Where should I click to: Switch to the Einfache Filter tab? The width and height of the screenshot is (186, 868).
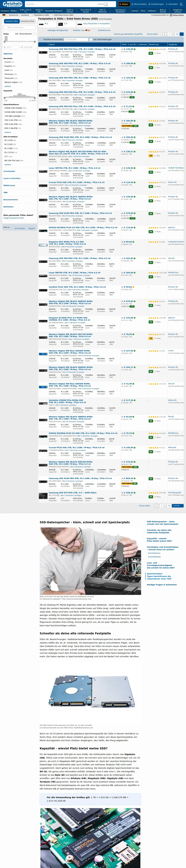pyautogui.click(x=12, y=21)
